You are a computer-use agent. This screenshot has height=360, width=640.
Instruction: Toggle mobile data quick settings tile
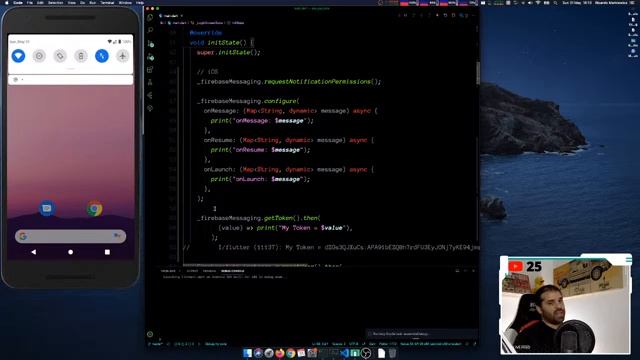(x=102, y=56)
